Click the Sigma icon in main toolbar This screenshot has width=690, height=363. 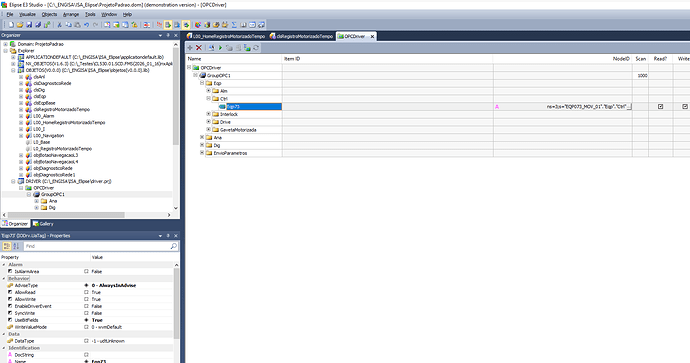coord(234,25)
